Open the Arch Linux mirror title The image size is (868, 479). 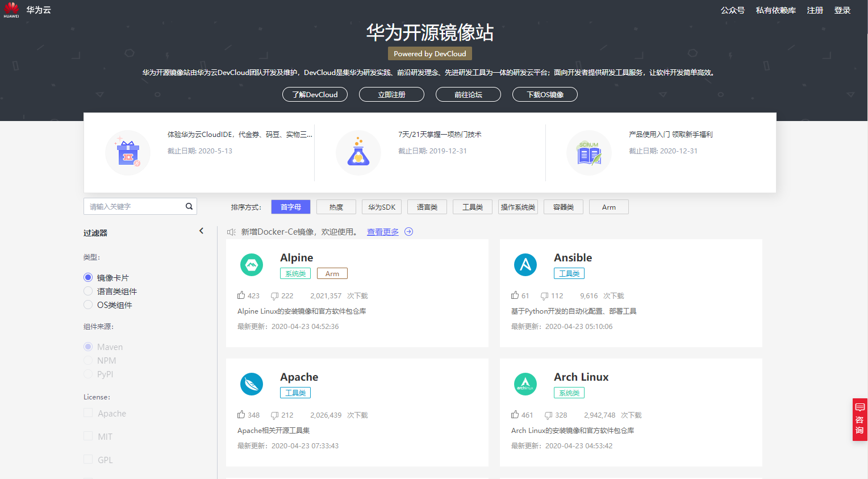[x=581, y=377]
